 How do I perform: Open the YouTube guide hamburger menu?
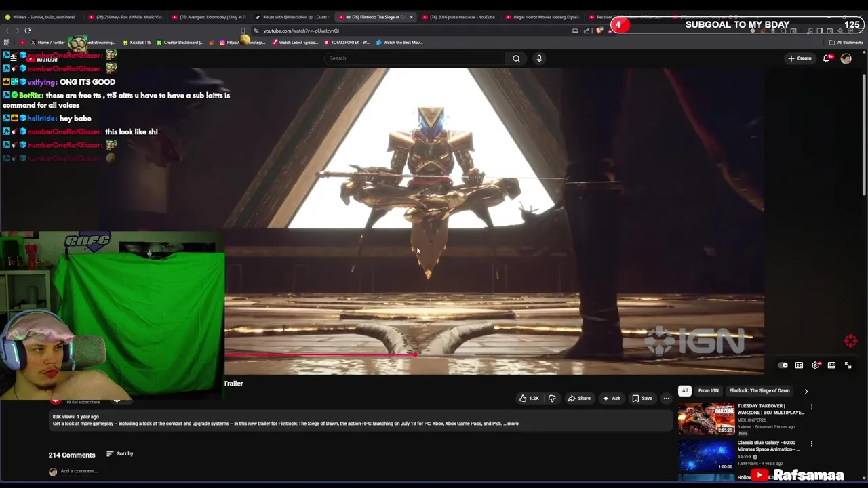(x=13, y=58)
